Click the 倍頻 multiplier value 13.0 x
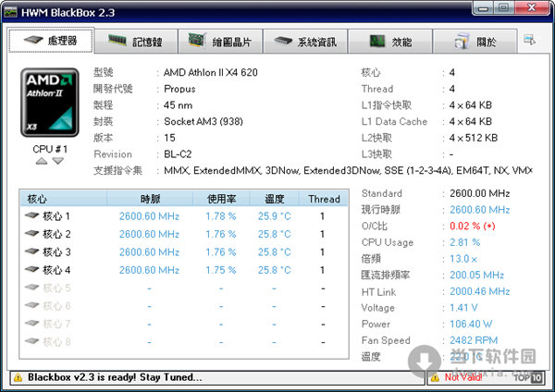 tap(463, 259)
